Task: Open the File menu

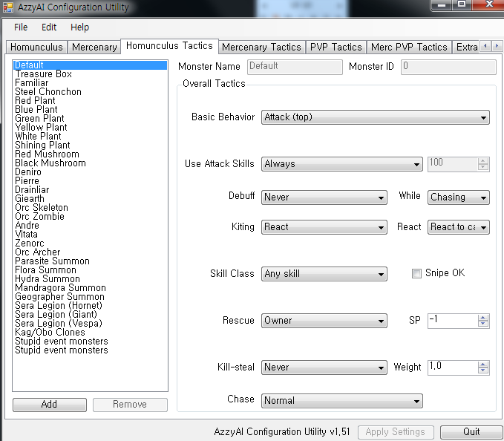Action: point(21,27)
